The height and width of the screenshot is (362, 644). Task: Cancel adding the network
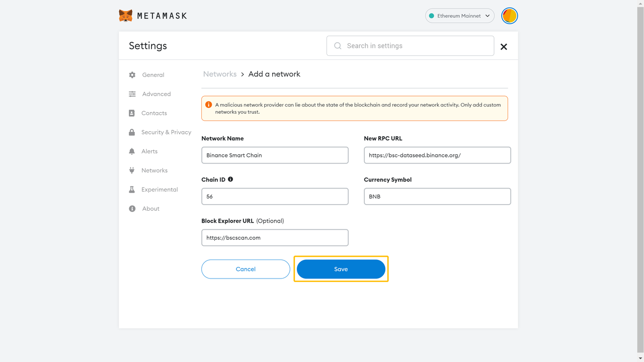pos(246,269)
